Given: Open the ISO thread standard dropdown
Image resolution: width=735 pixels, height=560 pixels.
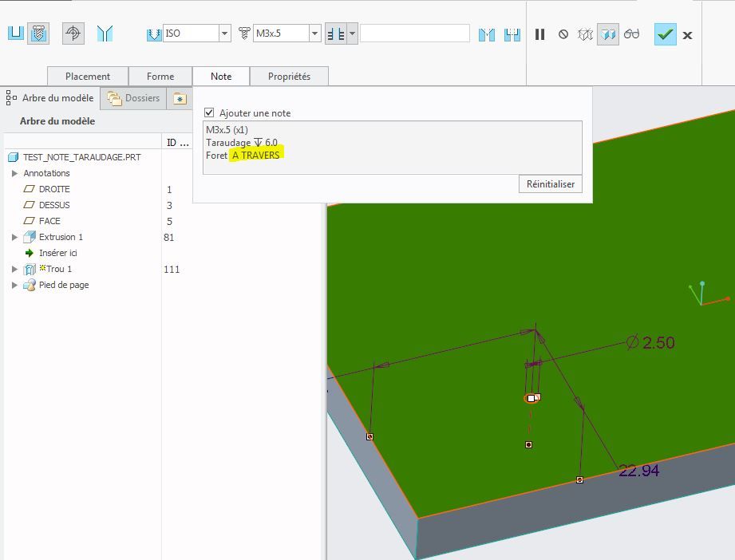Looking at the screenshot, I should coord(225,34).
